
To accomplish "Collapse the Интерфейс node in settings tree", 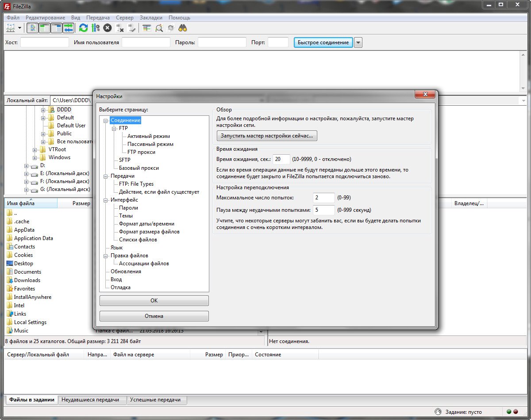I will [x=106, y=200].
